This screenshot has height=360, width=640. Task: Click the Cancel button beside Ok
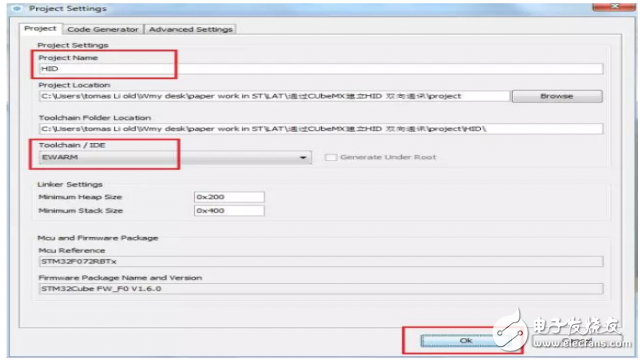578,340
